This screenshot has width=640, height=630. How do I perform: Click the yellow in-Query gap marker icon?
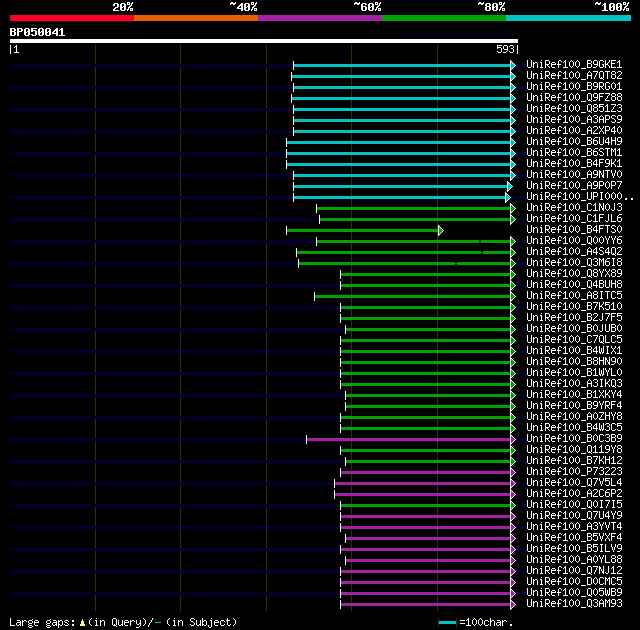point(82,623)
